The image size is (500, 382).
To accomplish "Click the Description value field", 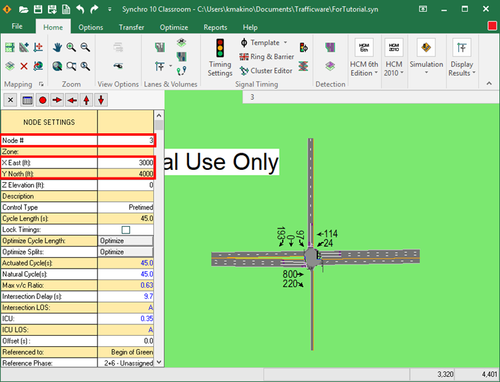I will point(126,196).
